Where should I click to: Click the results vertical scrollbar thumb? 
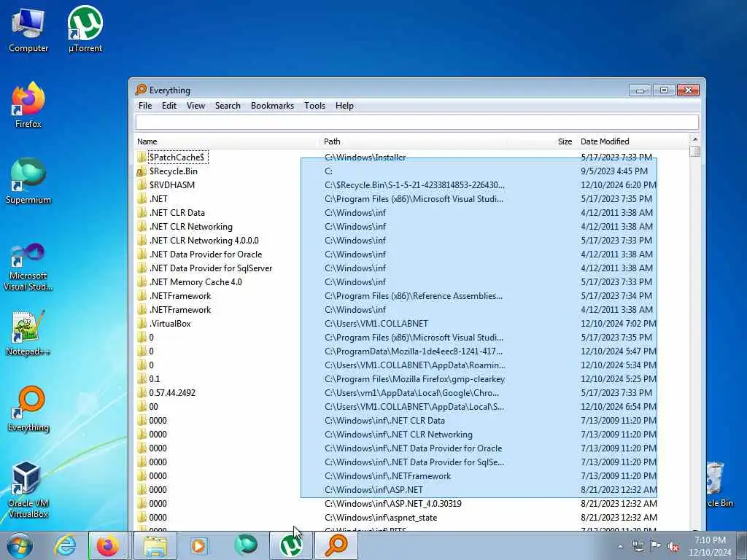[695, 152]
